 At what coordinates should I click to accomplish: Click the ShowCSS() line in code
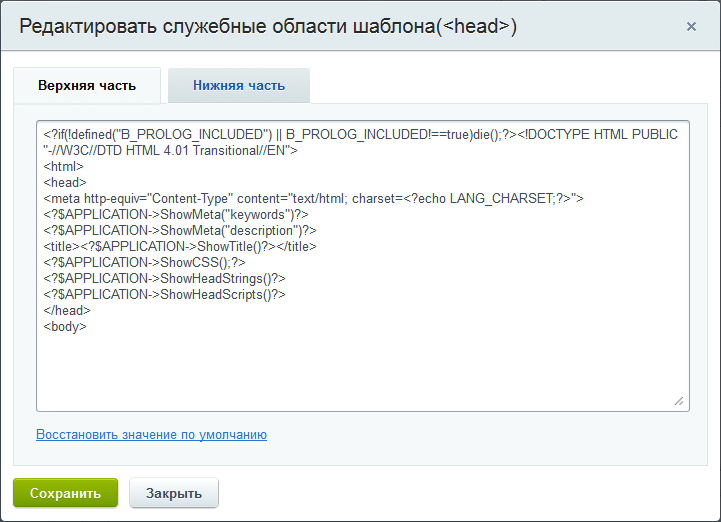click(144, 262)
